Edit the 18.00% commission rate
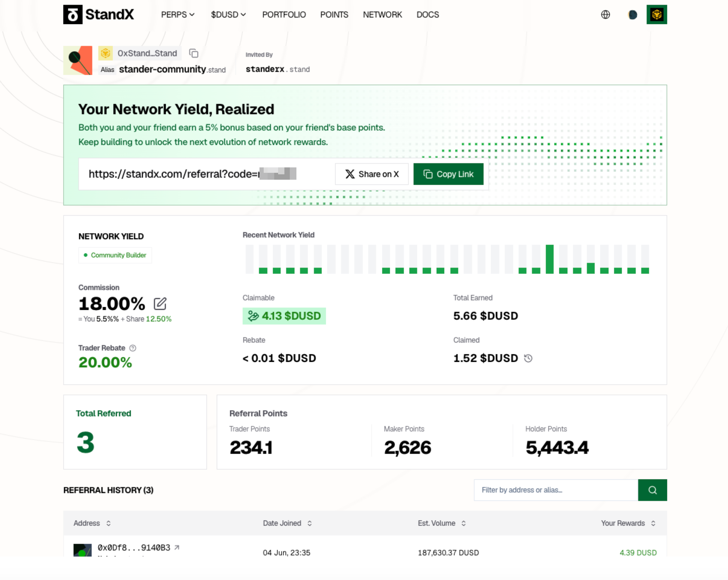The image size is (728, 580). 160,304
